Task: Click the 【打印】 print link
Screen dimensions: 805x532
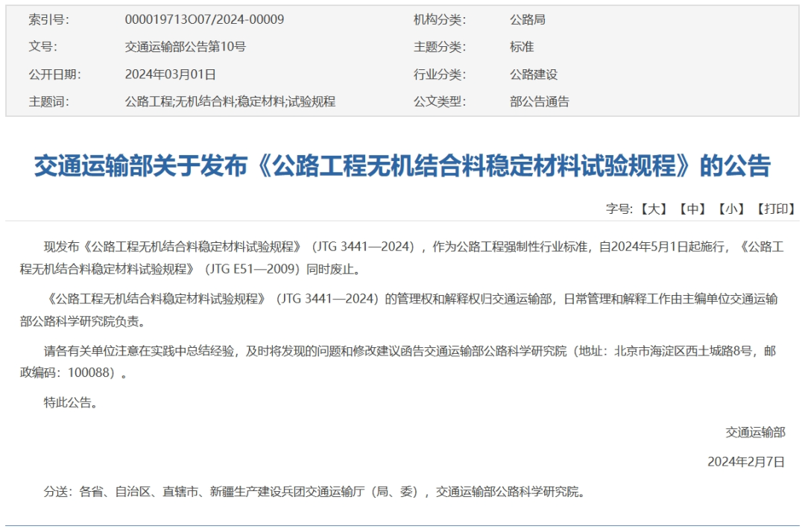Action: (776, 209)
